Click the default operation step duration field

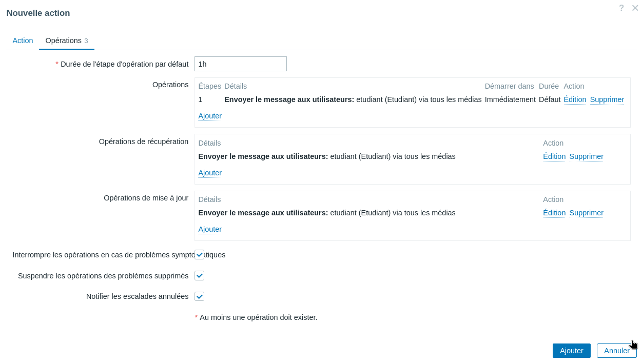[240, 64]
